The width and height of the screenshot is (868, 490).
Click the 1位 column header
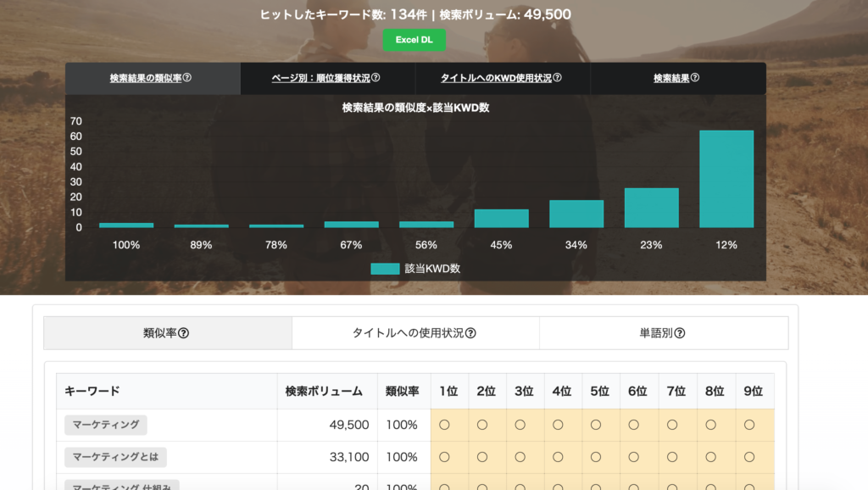[449, 392]
